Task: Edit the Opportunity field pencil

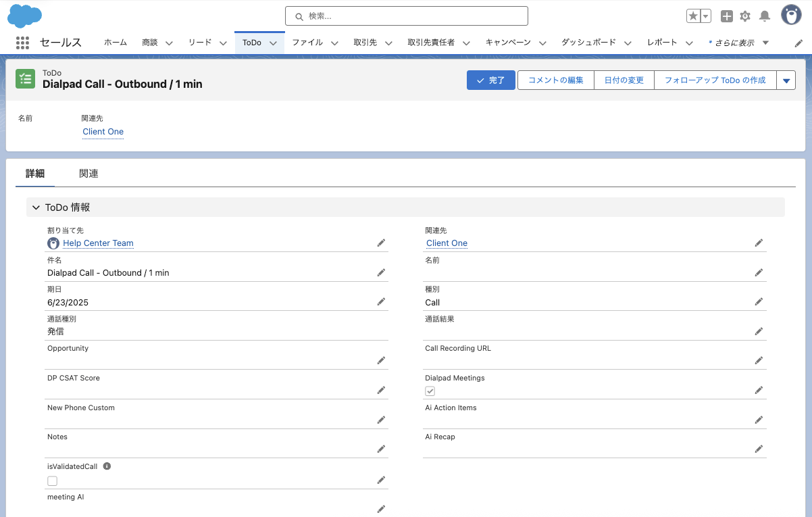Action: [x=381, y=360]
